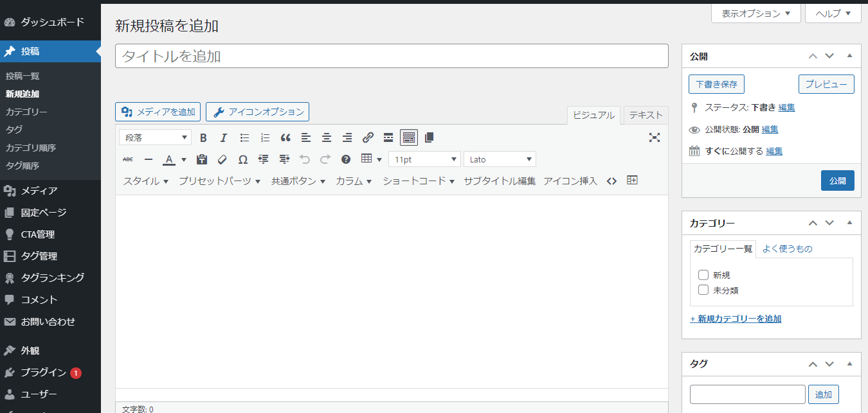Enter distraction-free fullscreen writing mode

point(655,137)
